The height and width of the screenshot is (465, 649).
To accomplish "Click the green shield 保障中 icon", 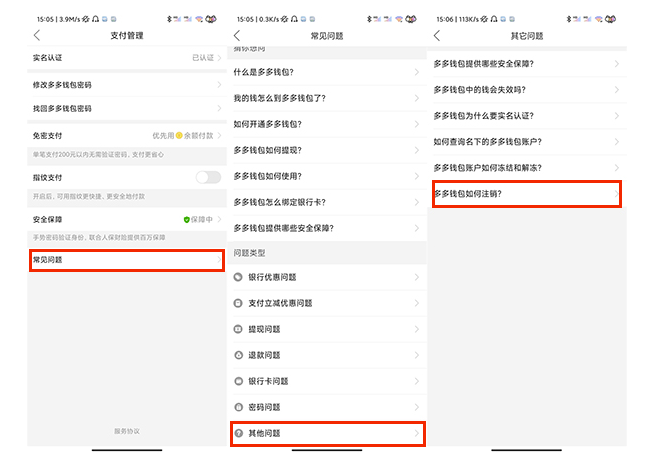I will tap(186, 219).
